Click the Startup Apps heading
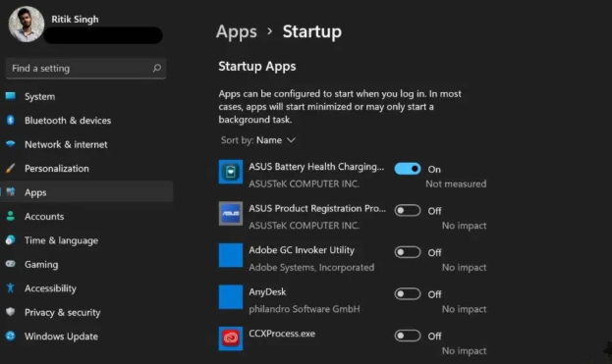 coord(257,67)
